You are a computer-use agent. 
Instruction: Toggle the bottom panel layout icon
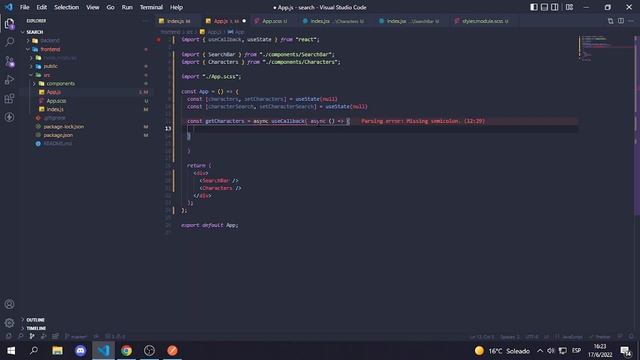[544, 7]
